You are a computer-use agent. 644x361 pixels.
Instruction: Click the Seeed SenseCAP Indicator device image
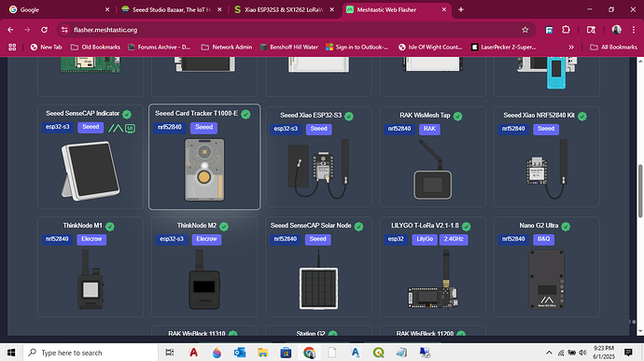(x=91, y=171)
